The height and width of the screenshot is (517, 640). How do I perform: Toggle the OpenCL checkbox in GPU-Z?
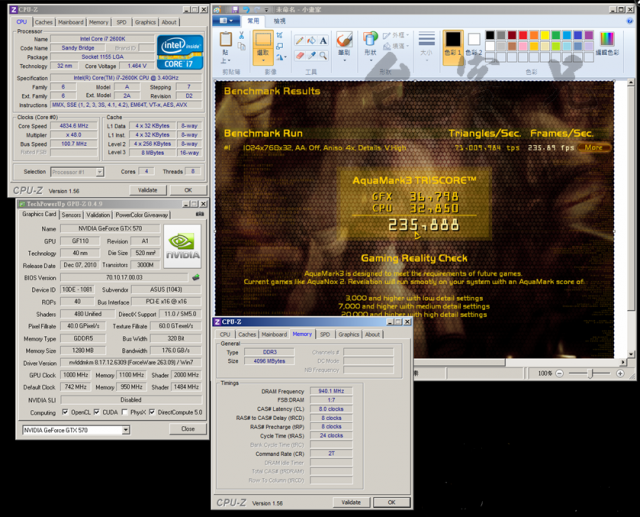65,412
